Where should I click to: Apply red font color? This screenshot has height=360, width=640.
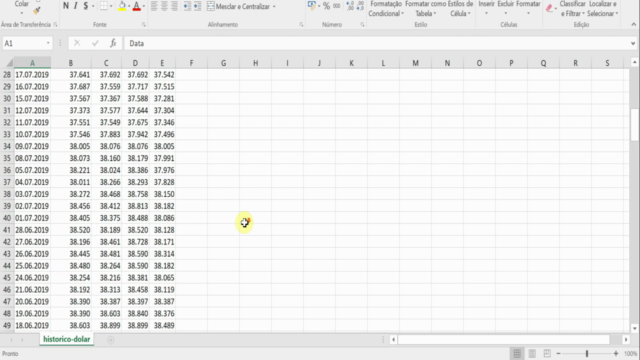[136, 6]
